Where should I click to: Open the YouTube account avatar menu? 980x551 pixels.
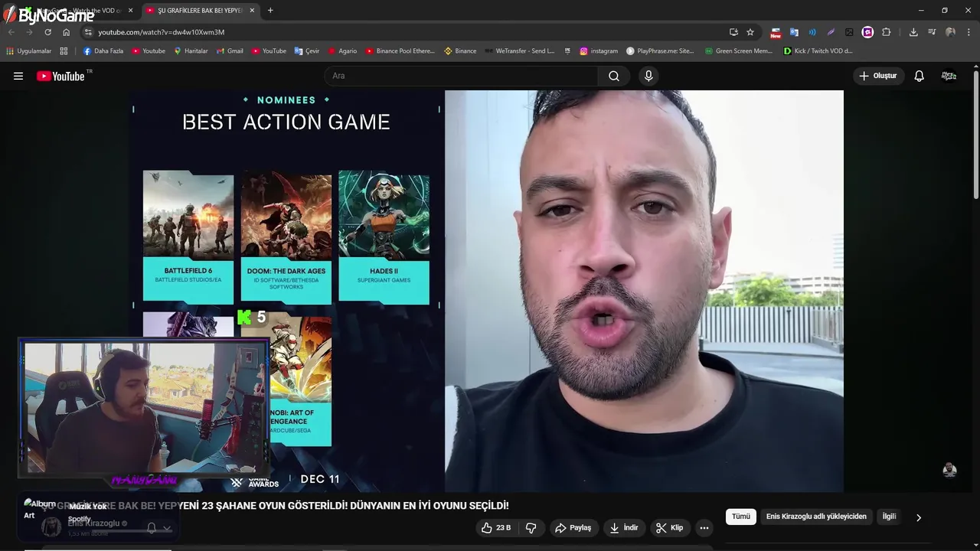pyautogui.click(x=949, y=76)
